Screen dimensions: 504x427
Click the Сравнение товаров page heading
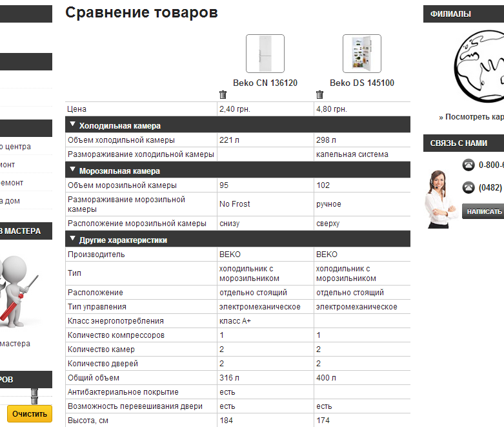(x=141, y=12)
